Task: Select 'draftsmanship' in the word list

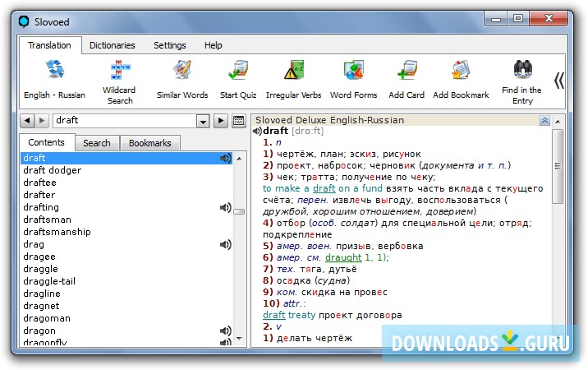Action: [126, 232]
